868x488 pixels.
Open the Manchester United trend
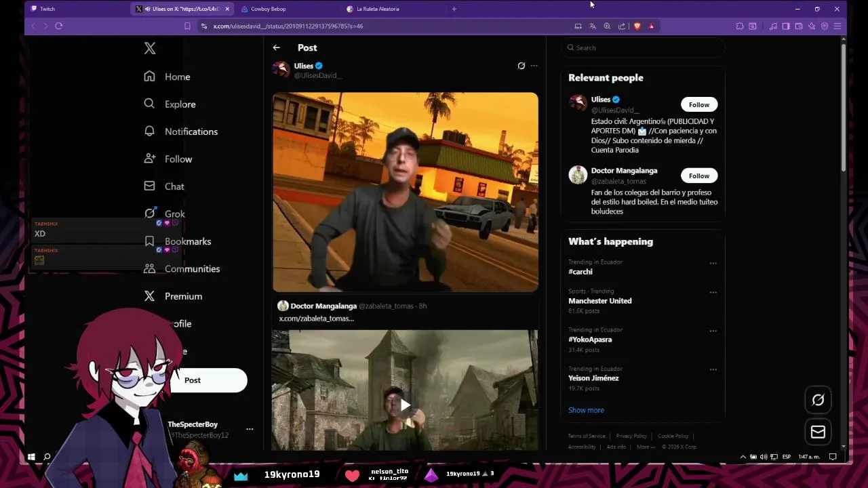click(x=600, y=301)
